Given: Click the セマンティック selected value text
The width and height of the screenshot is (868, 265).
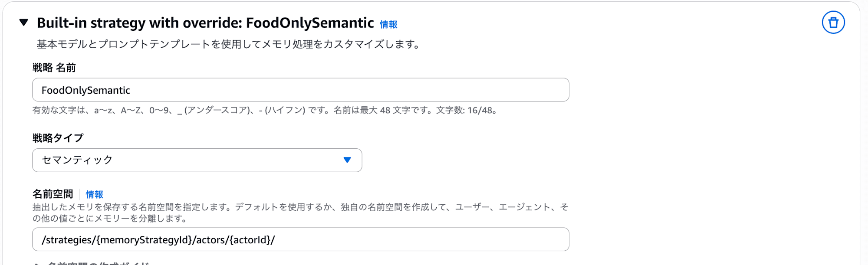Looking at the screenshot, I should 77,160.
